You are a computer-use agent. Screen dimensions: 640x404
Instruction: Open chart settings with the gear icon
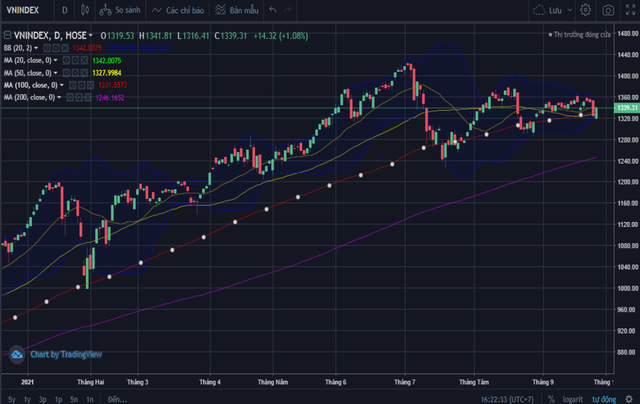point(585,10)
